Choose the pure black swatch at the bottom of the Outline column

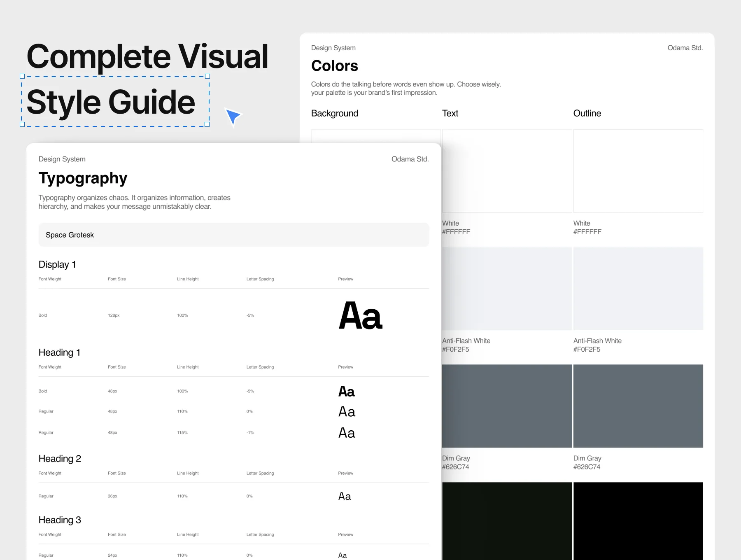[638, 521]
